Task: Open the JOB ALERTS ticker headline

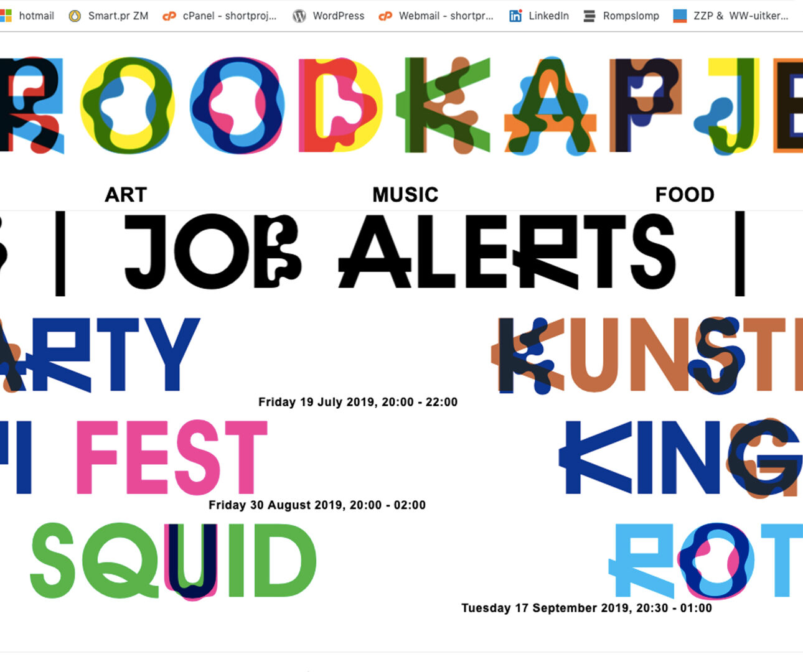Action: (x=398, y=252)
